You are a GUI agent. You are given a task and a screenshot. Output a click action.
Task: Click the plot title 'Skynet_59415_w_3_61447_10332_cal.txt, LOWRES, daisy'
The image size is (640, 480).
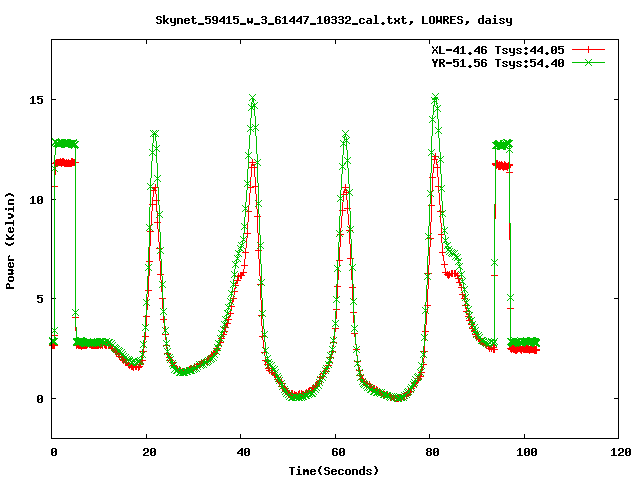(x=334, y=20)
